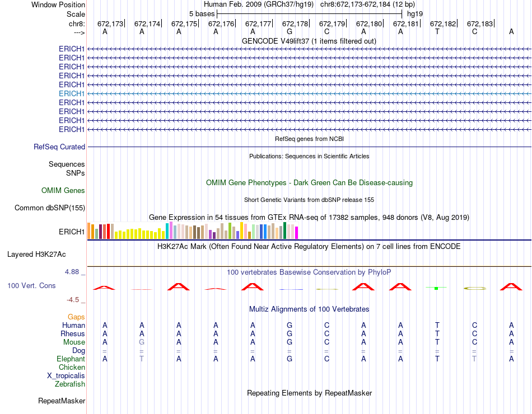The image size is (532, 414).
Task: Click the faded G in the Mouse row
Action: 142,342
